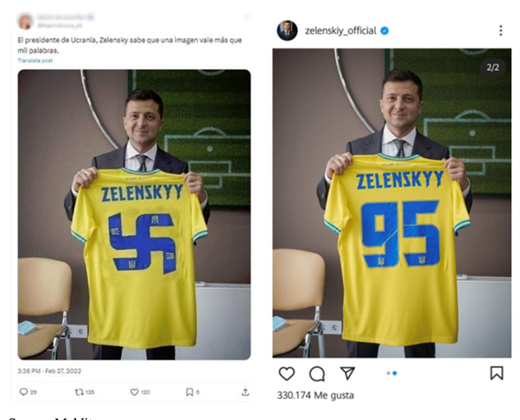View the 330.174 Me gusta likes list
The image size is (520, 420).
pos(315,395)
